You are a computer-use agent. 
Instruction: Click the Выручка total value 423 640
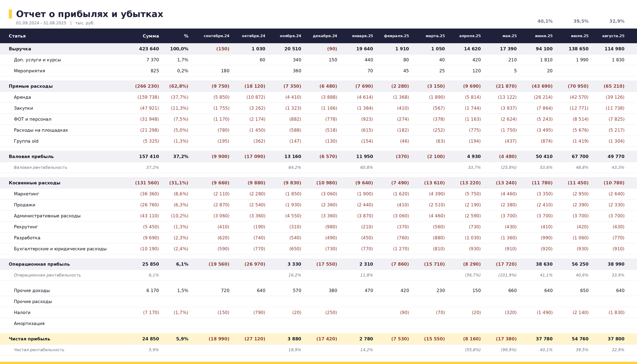(x=149, y=49)
